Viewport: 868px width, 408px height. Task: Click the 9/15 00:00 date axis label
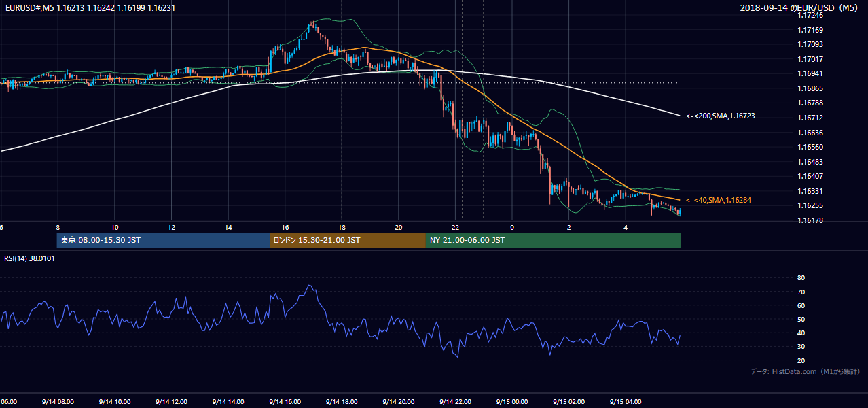(512, 401)
